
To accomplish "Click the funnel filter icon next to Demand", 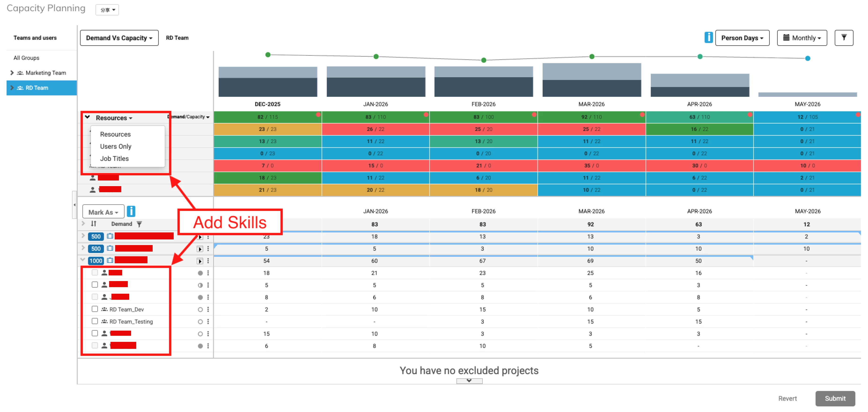I will 139,224.
